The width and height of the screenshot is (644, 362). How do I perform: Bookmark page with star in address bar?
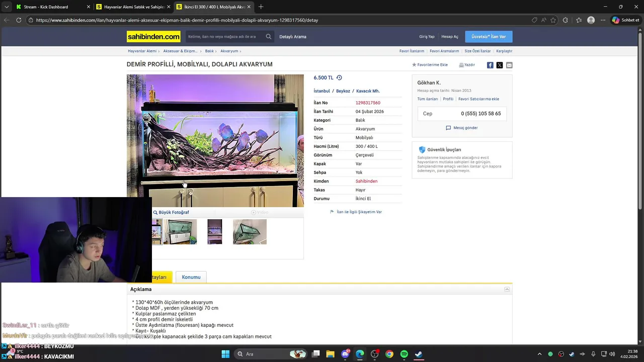pyautogui.click(x=553, y=20)
